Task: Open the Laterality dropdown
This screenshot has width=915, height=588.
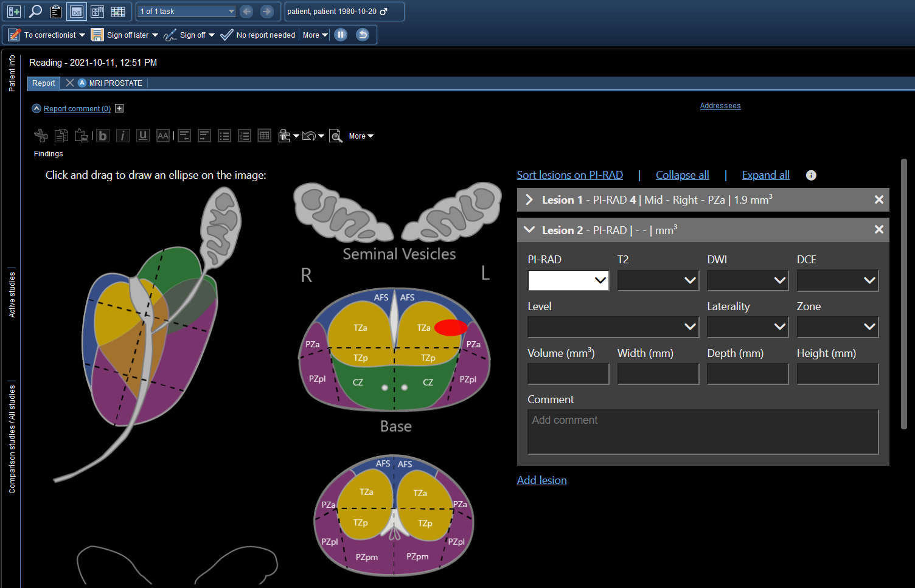Action: click(747, 327)
